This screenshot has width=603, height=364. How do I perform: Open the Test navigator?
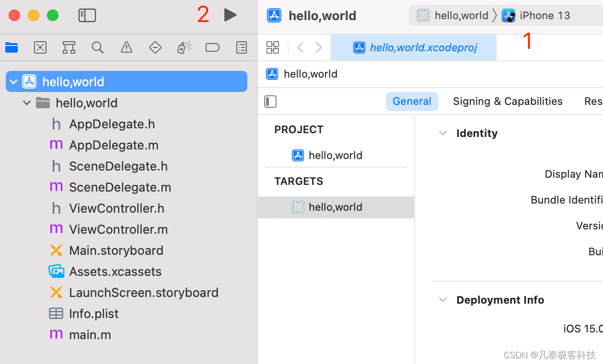pos(155,47)
